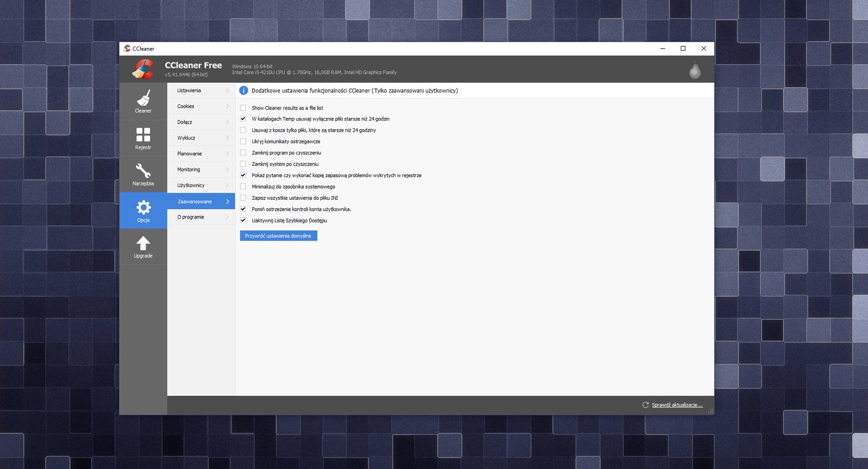This screenshot has width=868, height=469.
Task: Check Zapisz wszystkie ustawienia do pliku INI
Action: click(x=243, y=198)
